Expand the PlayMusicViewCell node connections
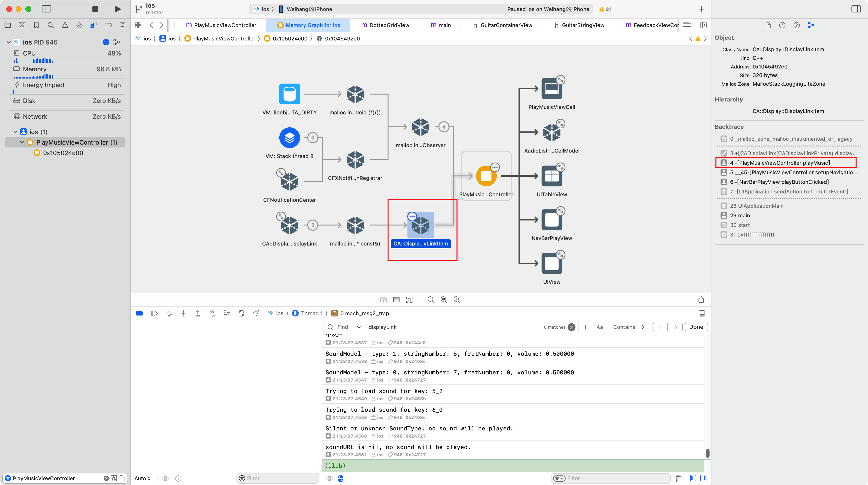The width and height of the screenshot is (868, 485). click(x=560, y=80)
